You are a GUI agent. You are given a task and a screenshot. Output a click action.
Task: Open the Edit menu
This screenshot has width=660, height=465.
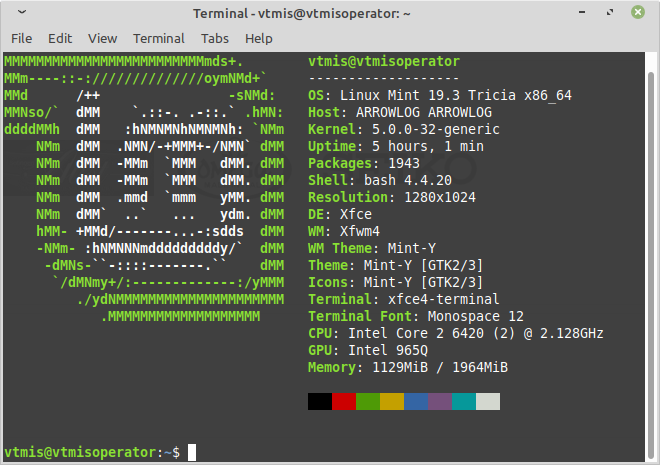coord(60,39)
